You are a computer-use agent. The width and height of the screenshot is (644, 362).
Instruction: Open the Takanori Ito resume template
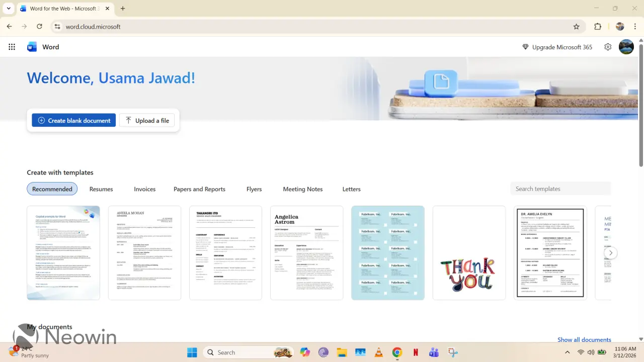(x=225, y=253)
